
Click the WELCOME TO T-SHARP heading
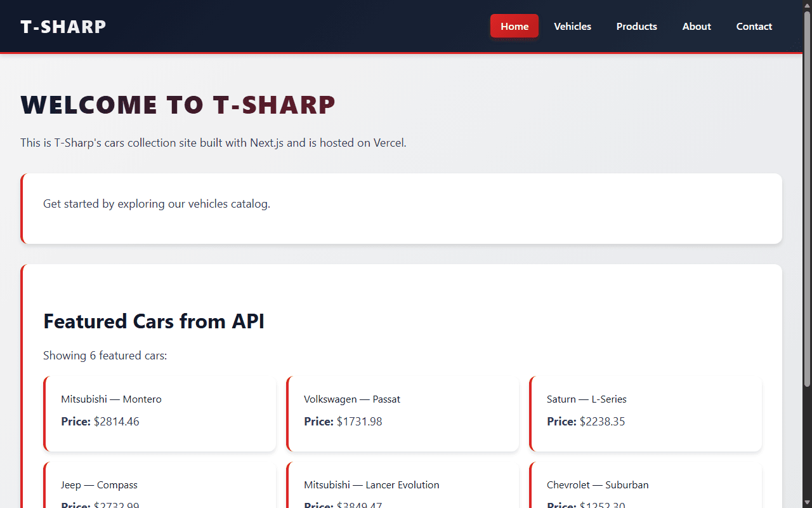[x=178, y=105]
